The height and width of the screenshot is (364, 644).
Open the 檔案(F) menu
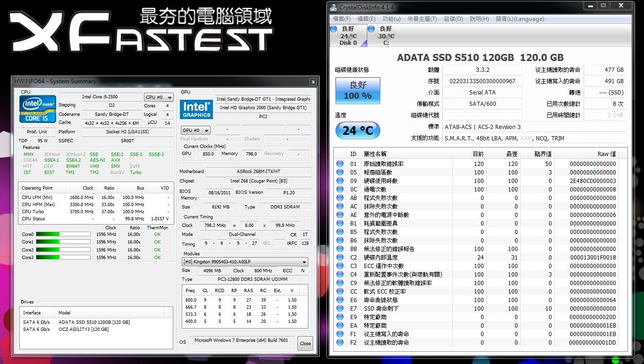pyautogui.click(x=342, y=19)
